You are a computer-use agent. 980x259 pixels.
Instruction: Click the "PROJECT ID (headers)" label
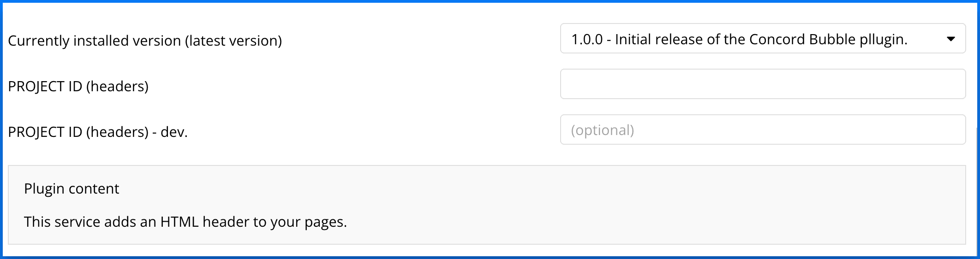pos(78,86)
